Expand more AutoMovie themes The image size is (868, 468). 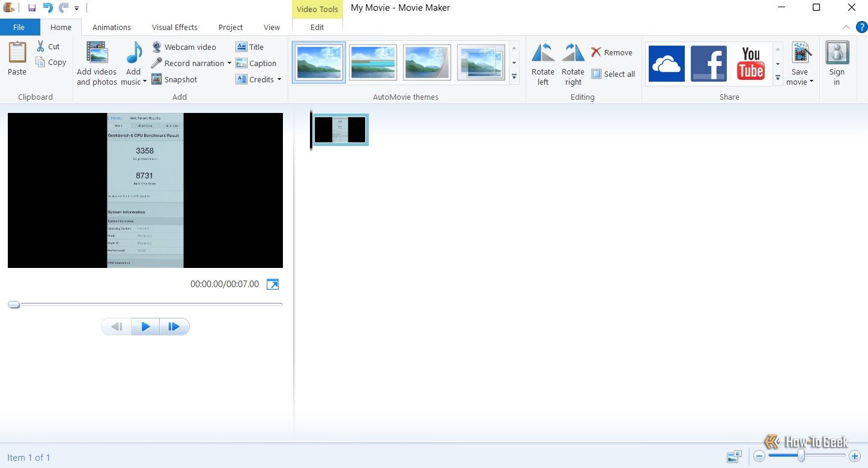pos(514,76)
